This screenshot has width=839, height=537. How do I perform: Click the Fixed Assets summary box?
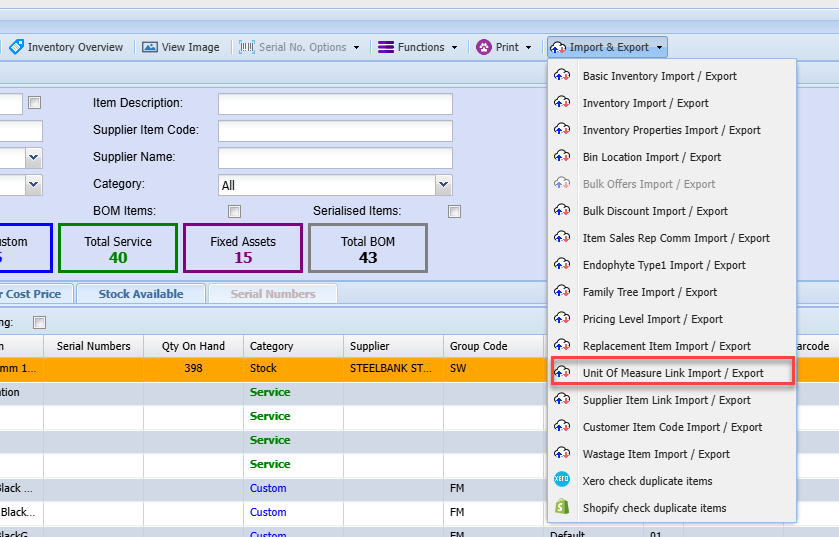[x=243, y=248]
